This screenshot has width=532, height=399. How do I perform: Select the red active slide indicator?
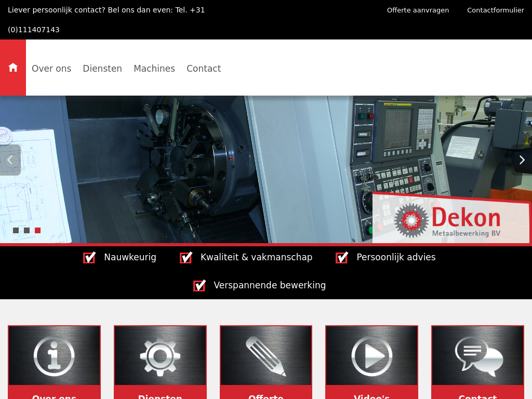pos(37,230)
